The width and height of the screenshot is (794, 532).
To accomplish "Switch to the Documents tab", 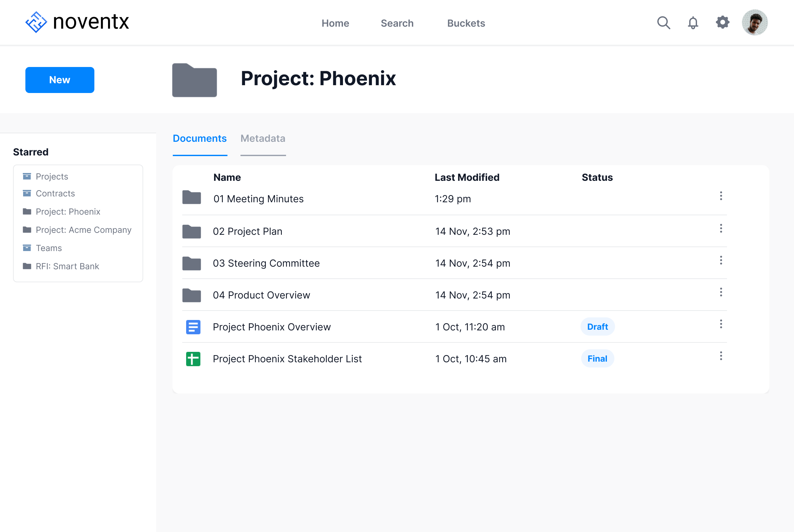I will (x=199, y=139).
